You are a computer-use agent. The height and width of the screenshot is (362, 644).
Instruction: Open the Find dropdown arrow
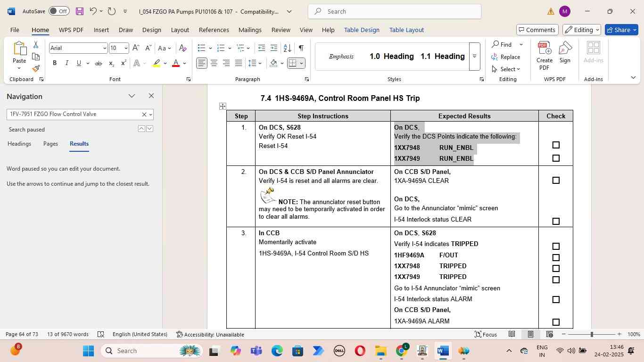[521, 45]
